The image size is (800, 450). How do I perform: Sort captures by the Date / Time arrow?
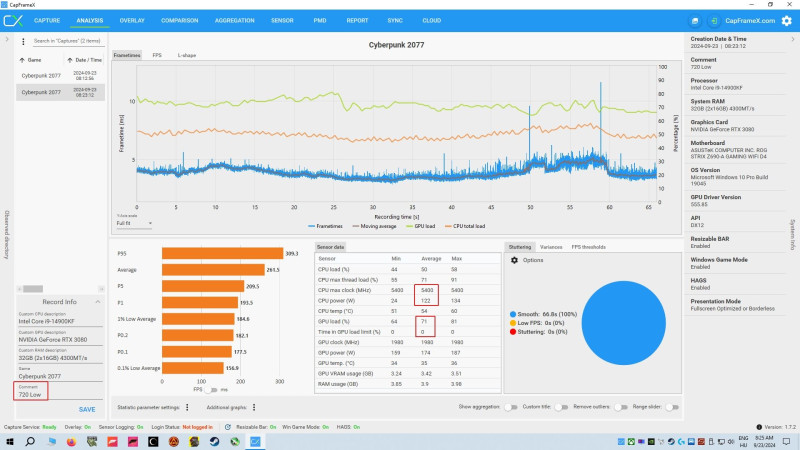click(70, 60)
